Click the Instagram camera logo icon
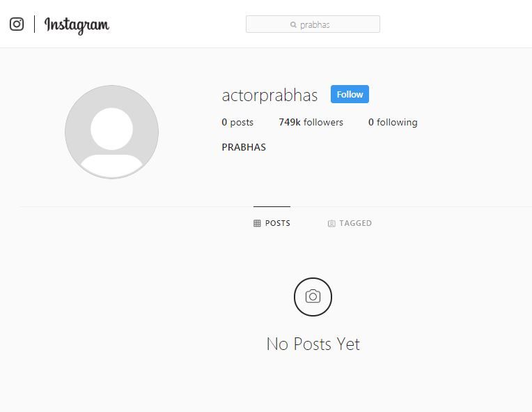Viewport: 532px width, 412px height. [x=17, y=24]
